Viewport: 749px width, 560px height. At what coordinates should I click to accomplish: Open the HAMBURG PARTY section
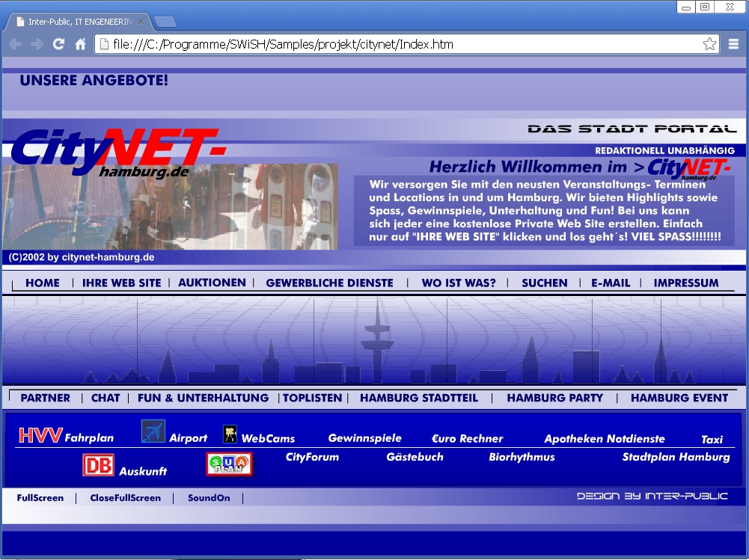point(554,398)
